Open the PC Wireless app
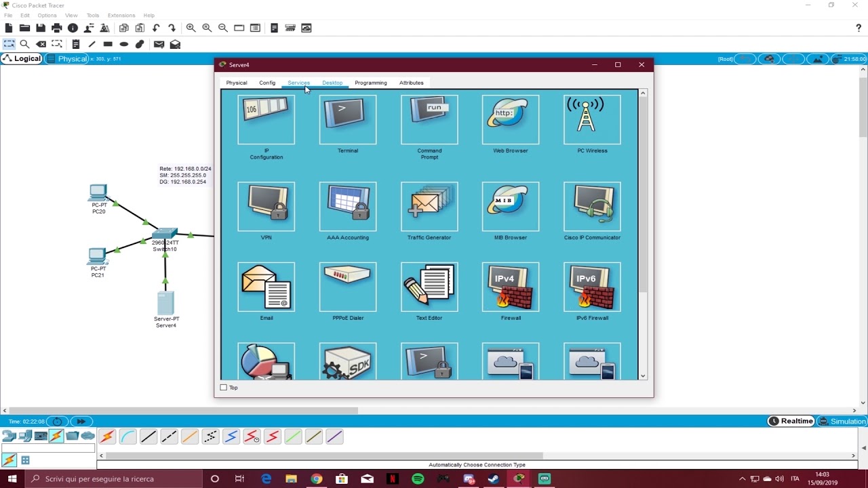The height and width of the screenshot is (488, 868). coord(592,119)
